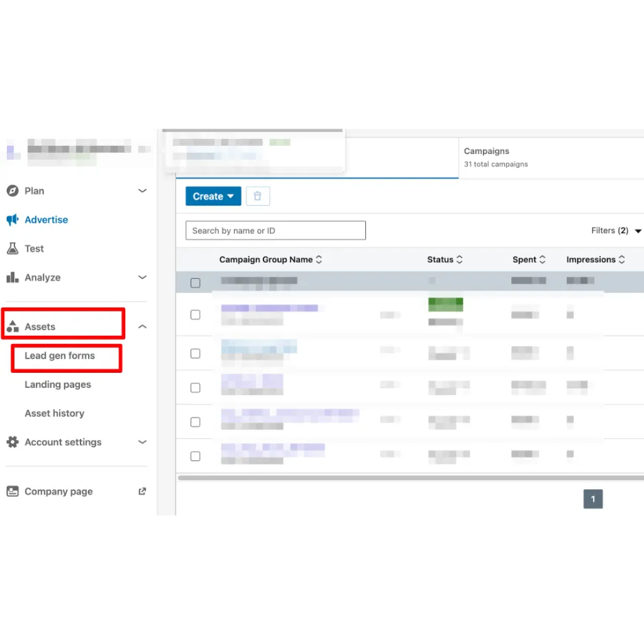
Task: Click the Plan compass icon
Action: click(12, 191)
